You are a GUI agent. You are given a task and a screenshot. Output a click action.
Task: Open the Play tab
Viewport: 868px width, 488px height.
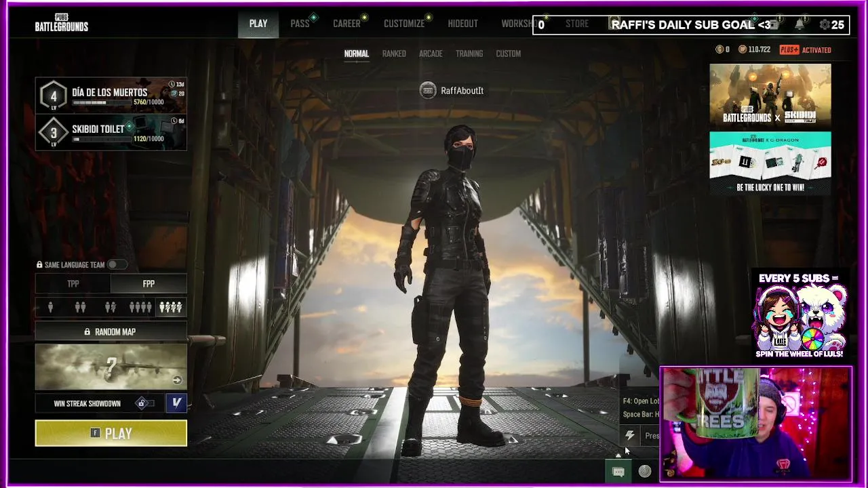(x=258, y=24)
